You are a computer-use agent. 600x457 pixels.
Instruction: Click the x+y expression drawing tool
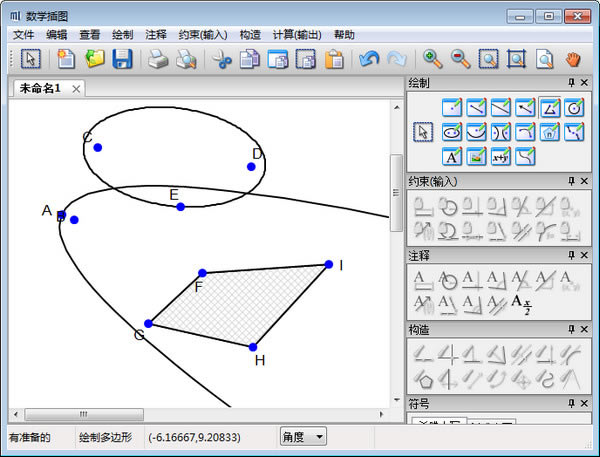coord(500,156)
